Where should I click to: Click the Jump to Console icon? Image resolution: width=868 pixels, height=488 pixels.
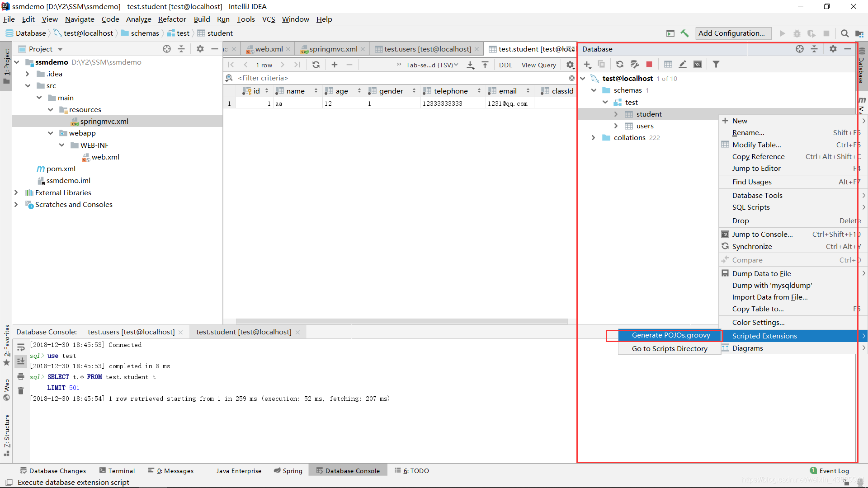click(725, 234)
